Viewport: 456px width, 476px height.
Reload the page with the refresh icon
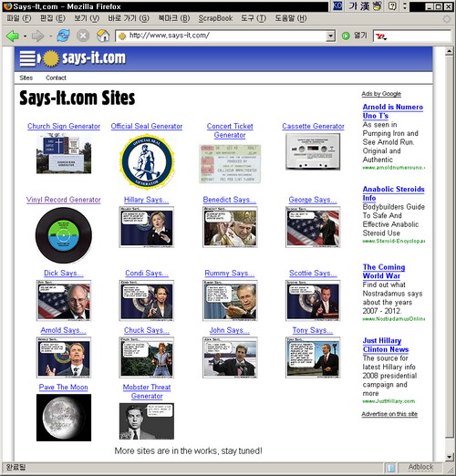click(x=63, y=36)
